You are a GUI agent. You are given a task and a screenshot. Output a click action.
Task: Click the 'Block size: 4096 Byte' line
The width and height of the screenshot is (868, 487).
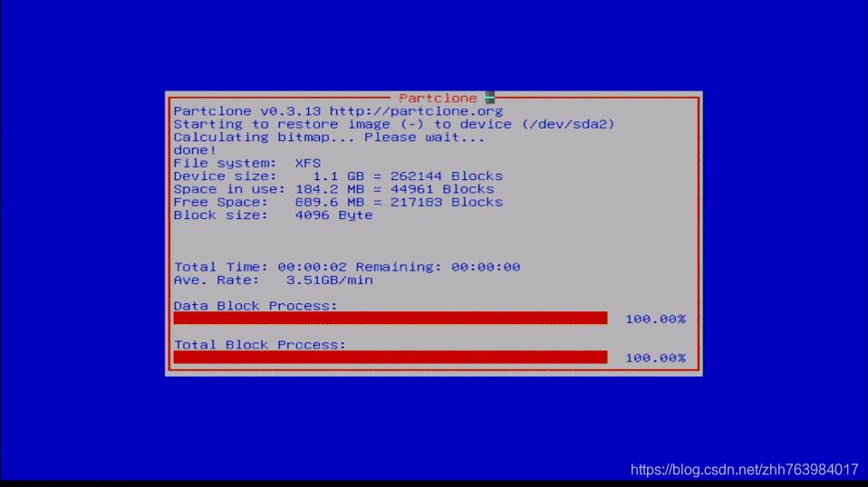coord(273,215)
